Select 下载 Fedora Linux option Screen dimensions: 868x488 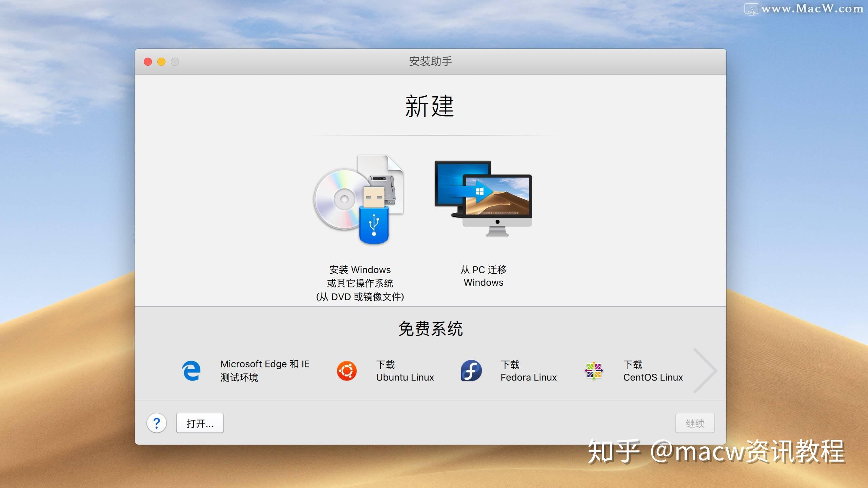[x=529, y=370]
